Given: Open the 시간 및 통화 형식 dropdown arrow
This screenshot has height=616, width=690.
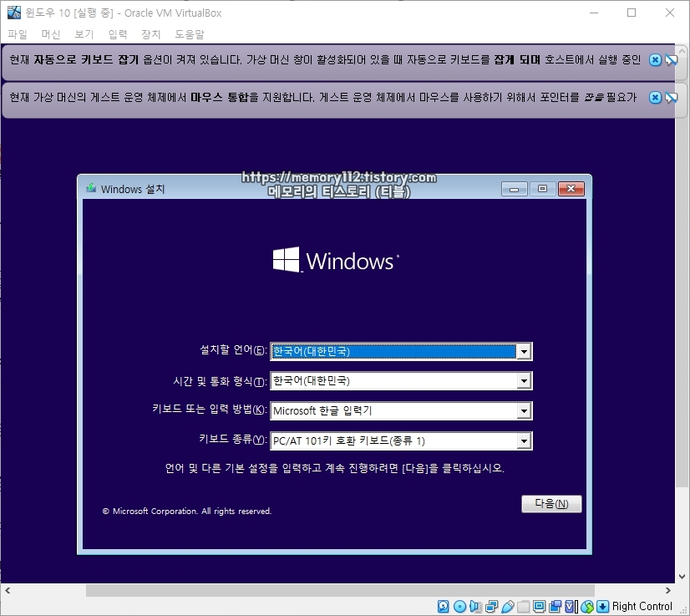Looking at the screenshot, I should tap(524, 381).
